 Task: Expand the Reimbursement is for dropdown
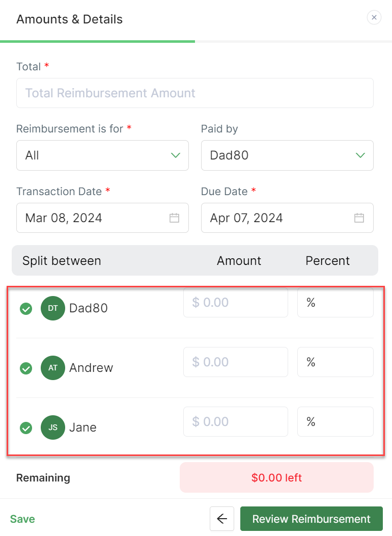[x=102, y=155]
